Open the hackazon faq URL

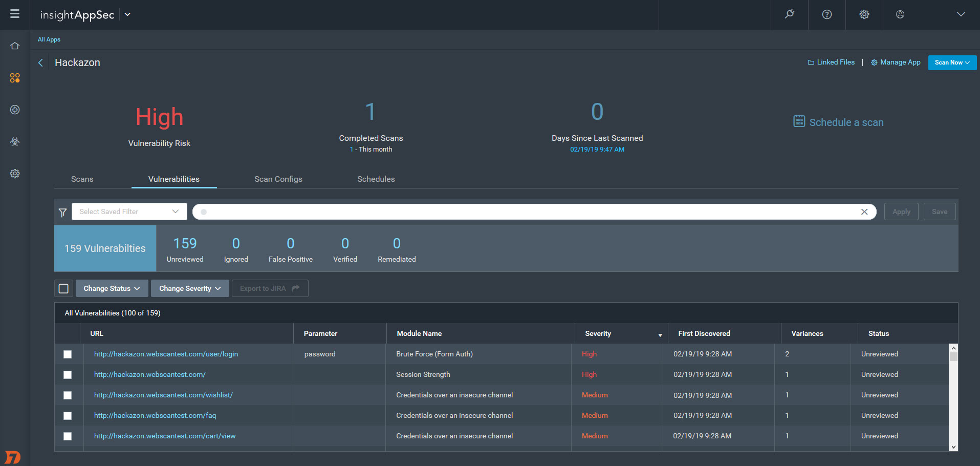pyautogui.click(x=155, y=415)
